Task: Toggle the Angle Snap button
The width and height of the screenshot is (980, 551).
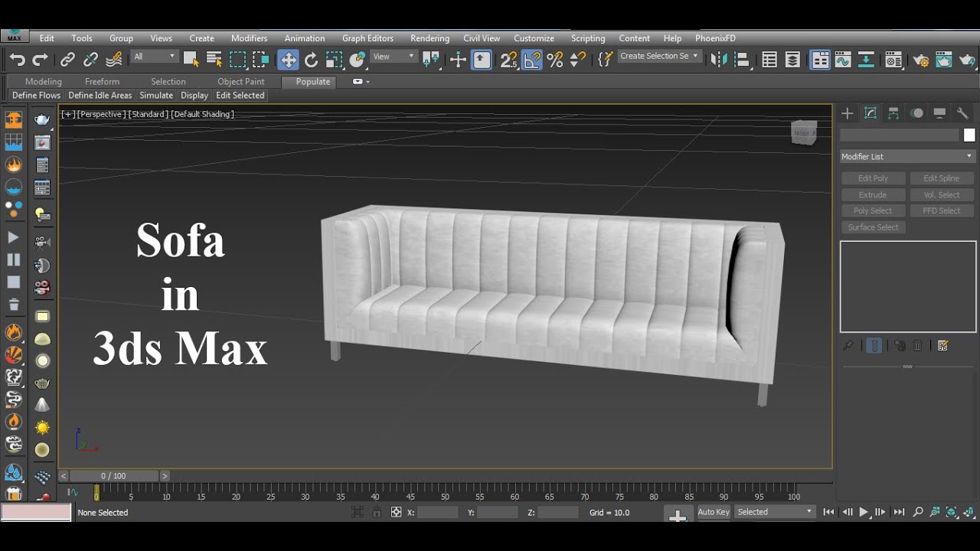Action: coord(531,60)
